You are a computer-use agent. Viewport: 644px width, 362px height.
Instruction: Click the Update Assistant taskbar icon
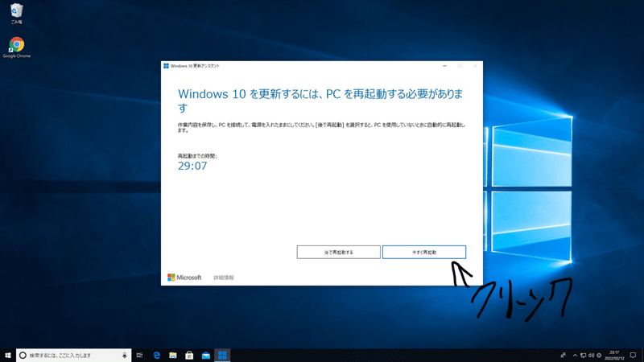pyautogui.click(x=222, y=355)
